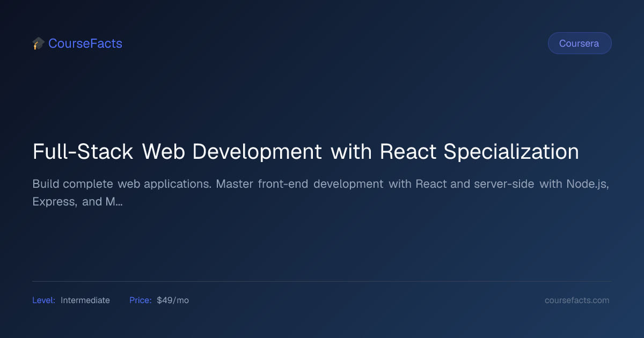The height and width of the screenshot is (338, 644).
Task: Click the 'Price:' label
Action: click(141, 300)
